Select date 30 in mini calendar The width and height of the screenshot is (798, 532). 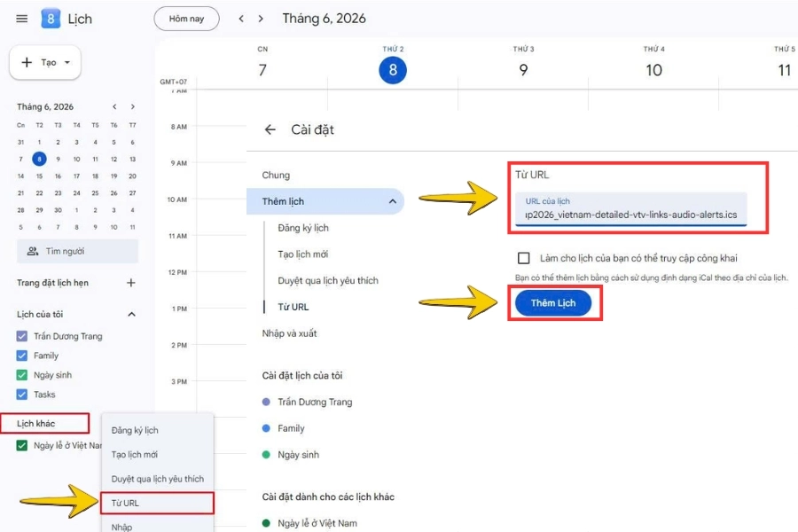coord(58,210)
